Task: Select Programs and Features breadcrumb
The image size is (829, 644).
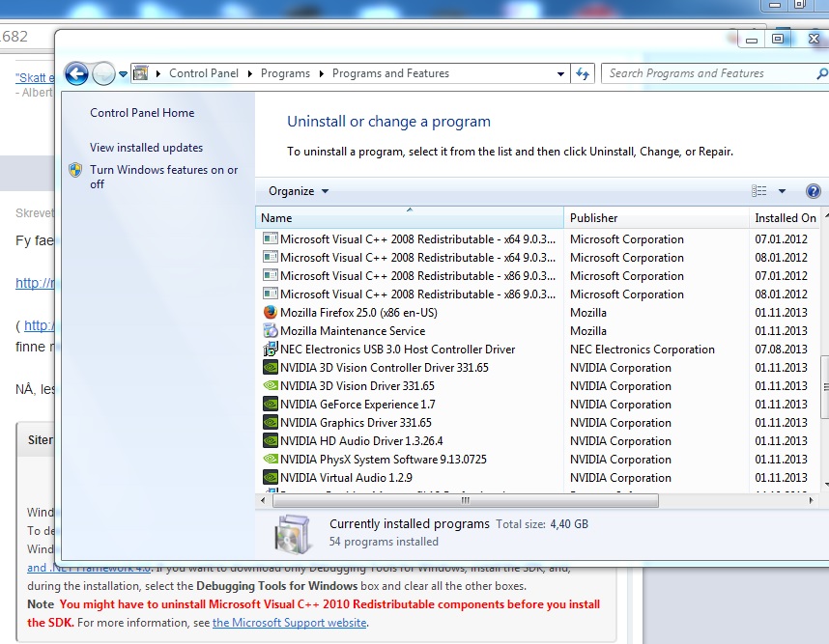Action: coord(390,73)
